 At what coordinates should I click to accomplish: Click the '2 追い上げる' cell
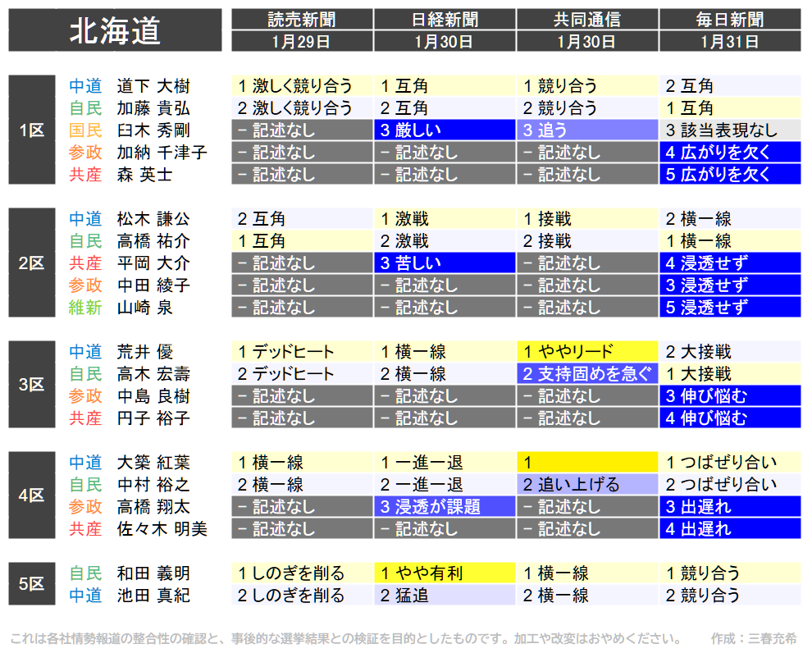[x=587, y=484]
